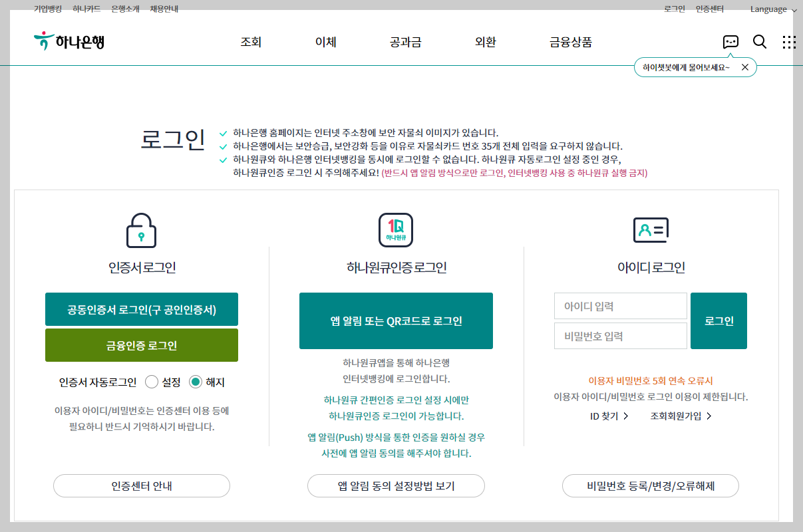Image resolution: width=803 pixels, height=532 pixels.
Task: Open 인증센터 top link
Action: coord(710,9)
